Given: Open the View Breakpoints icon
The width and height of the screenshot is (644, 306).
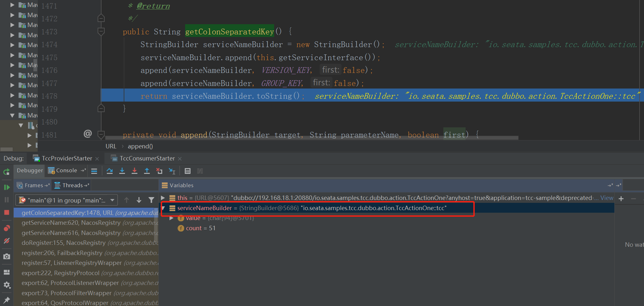Looking at the screenshot, I should (6, 228).
